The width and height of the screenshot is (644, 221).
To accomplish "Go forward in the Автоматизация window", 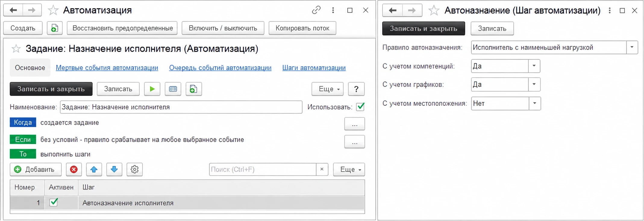I will (32, 10).
